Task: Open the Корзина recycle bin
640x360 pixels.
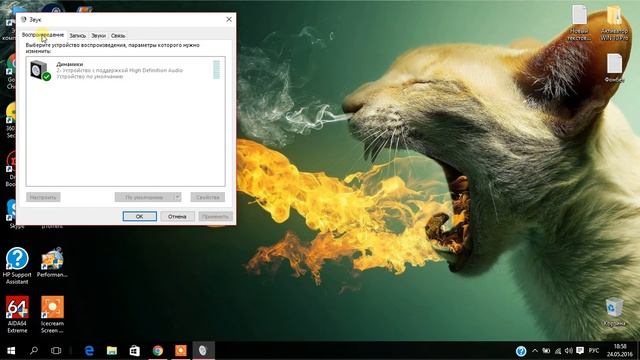Action: (x=614, y=312)
